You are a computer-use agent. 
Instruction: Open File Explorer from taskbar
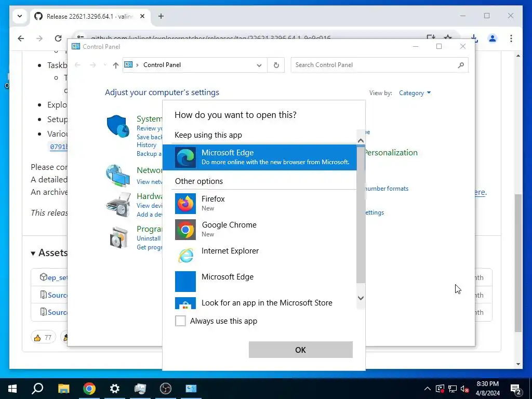(x=63, y=389)
